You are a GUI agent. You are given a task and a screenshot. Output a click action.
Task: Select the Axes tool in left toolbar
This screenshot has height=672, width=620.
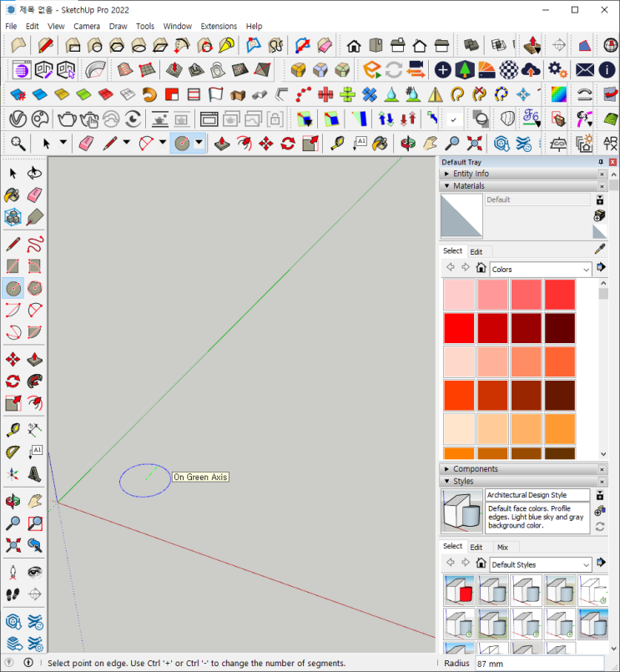click(x=13, y=474)
